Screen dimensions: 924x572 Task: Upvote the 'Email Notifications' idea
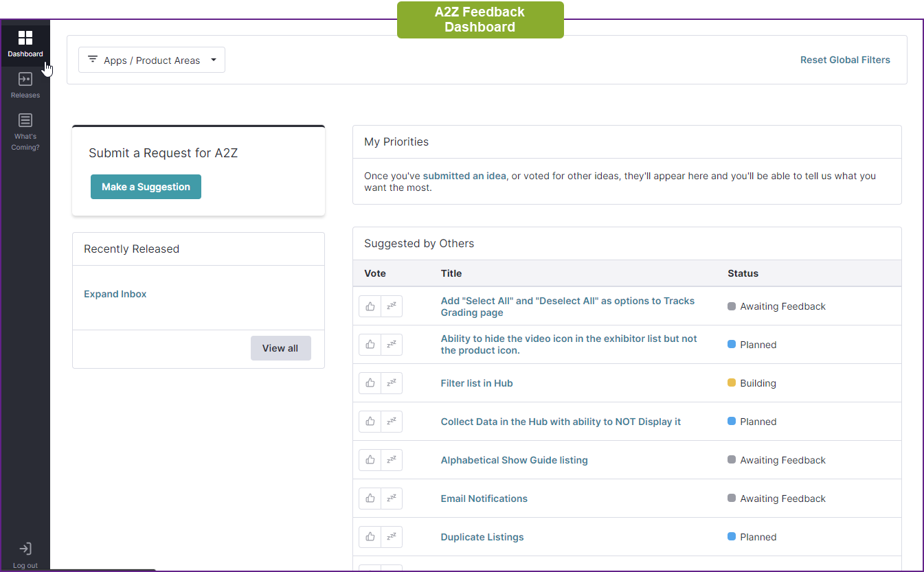click(370, 499)
